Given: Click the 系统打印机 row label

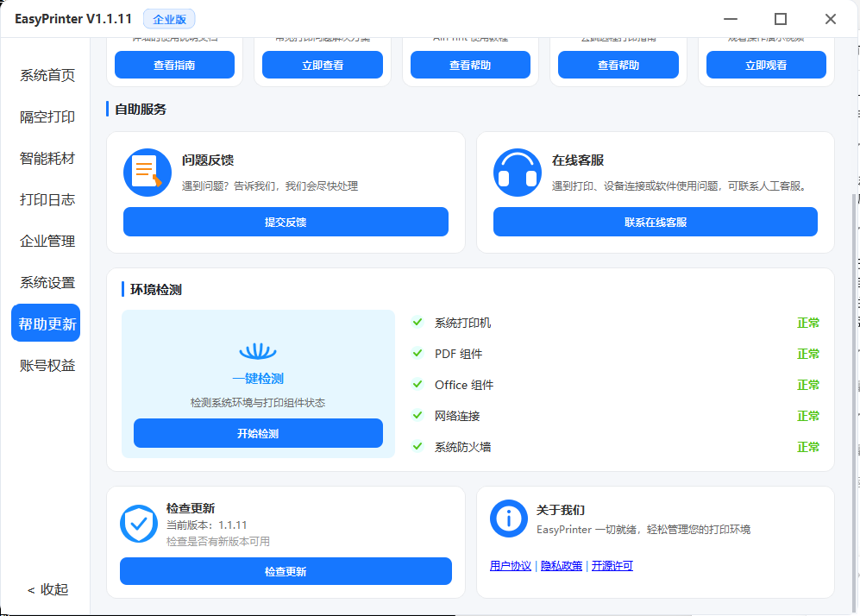Looking at the screenshot, I should 462,323.
